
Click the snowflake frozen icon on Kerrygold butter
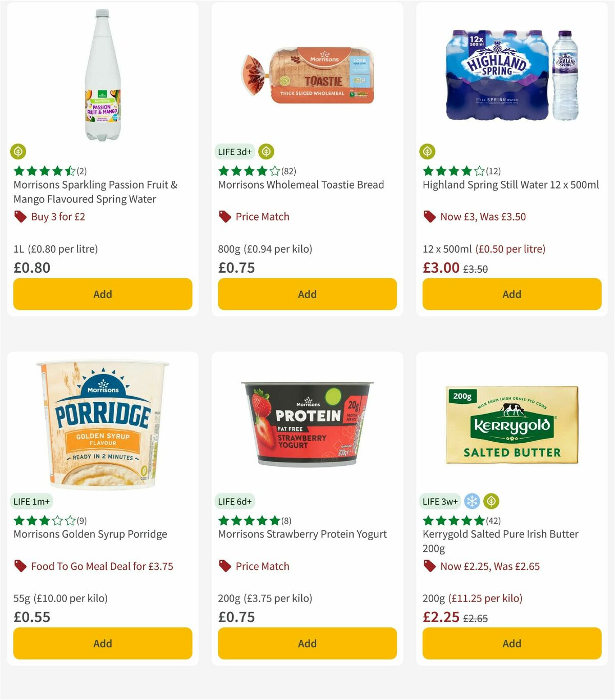(473, 501)
